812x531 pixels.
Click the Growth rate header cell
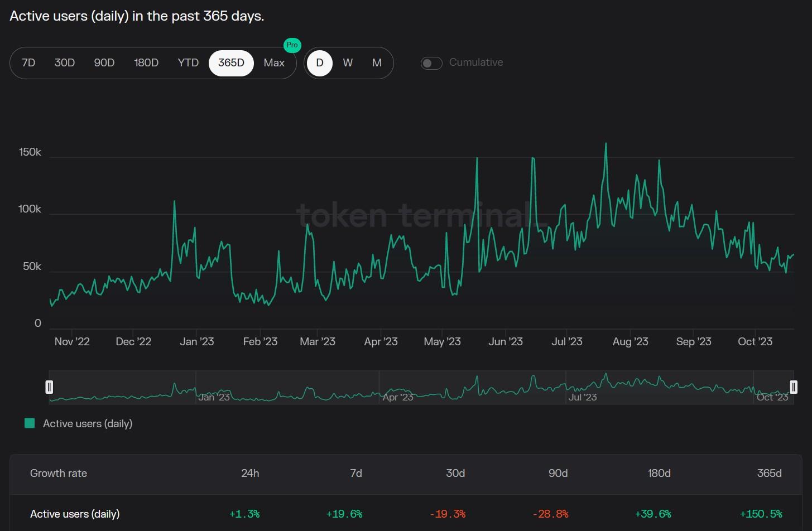pos(59,474)
